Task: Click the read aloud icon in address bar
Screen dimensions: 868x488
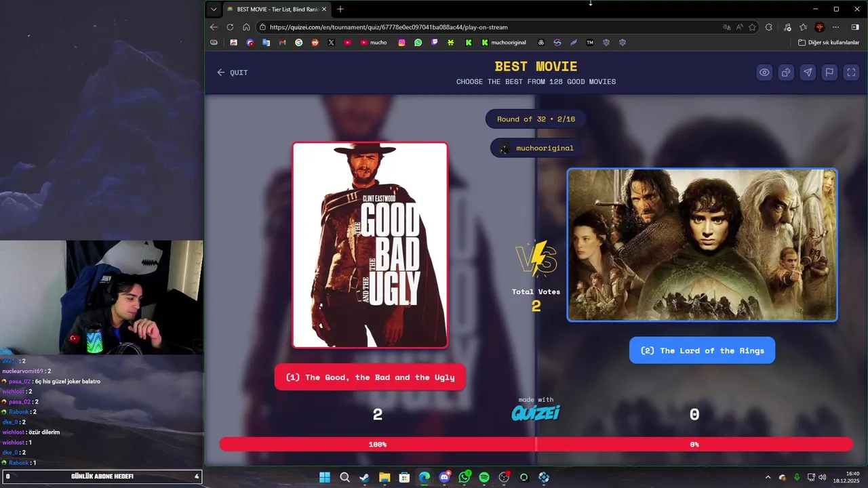Action: pos(739,27)
